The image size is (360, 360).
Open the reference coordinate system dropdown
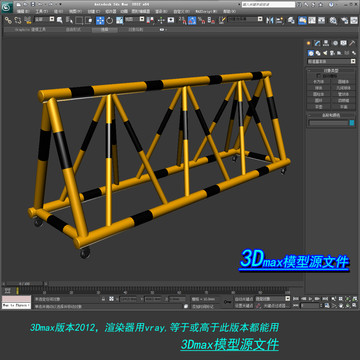point(135,19)
